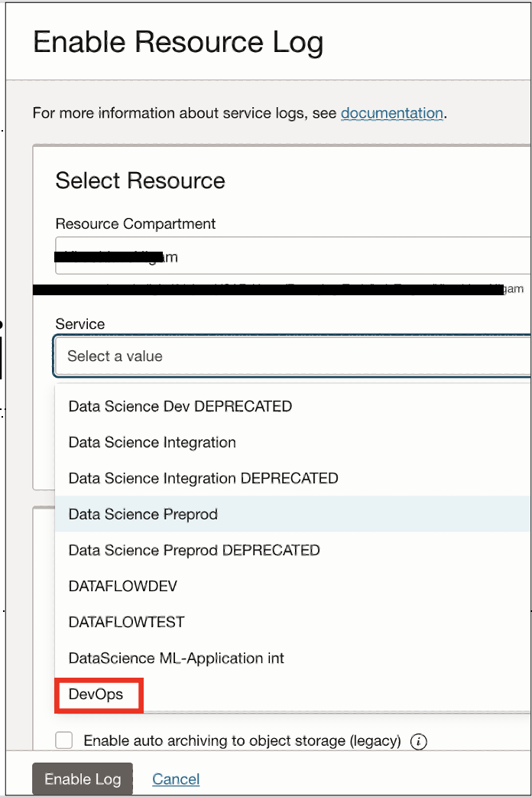Click the Resource Compartment label
The height and width of the screenshot is (797, 532).
(x=135, y=224)
